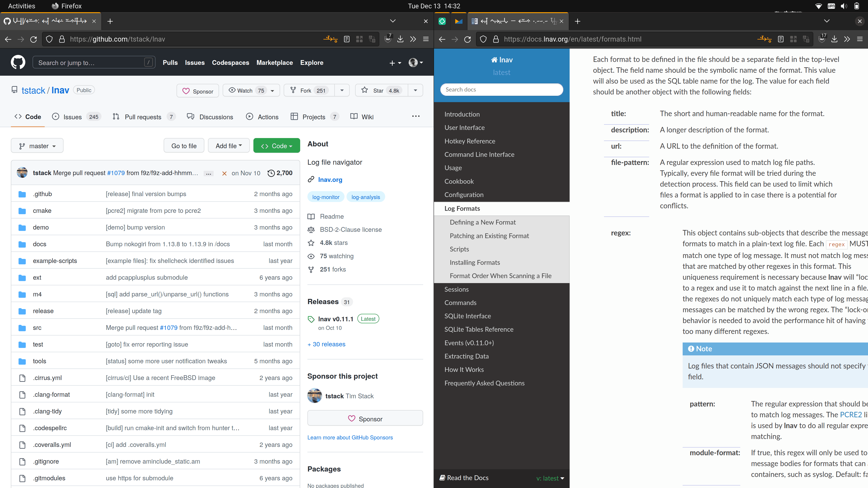Screen dimensions: 868x488
Task: Open the v: latest version selector
Action: tap(550, 478)
